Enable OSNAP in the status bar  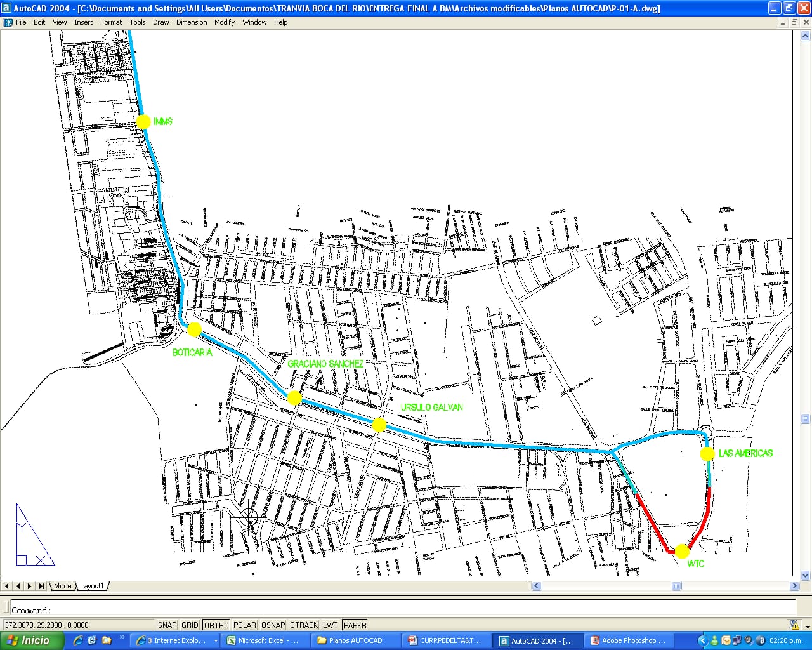pos(273,625)
